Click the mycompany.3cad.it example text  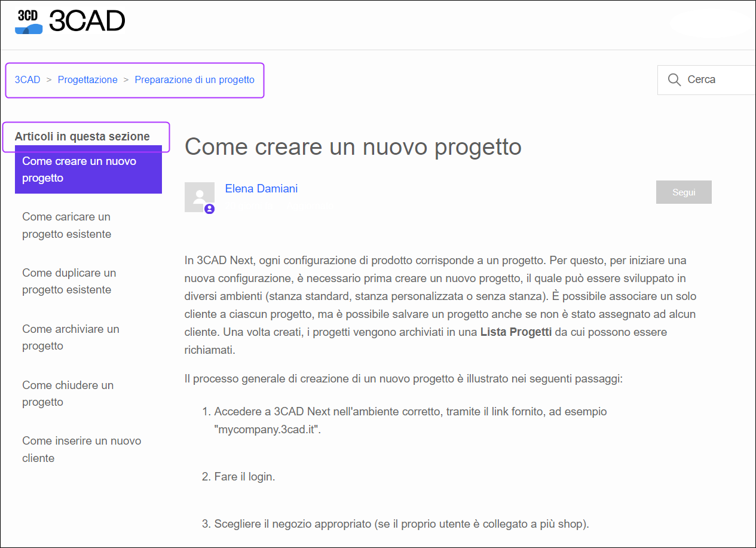tap(268, 429)
